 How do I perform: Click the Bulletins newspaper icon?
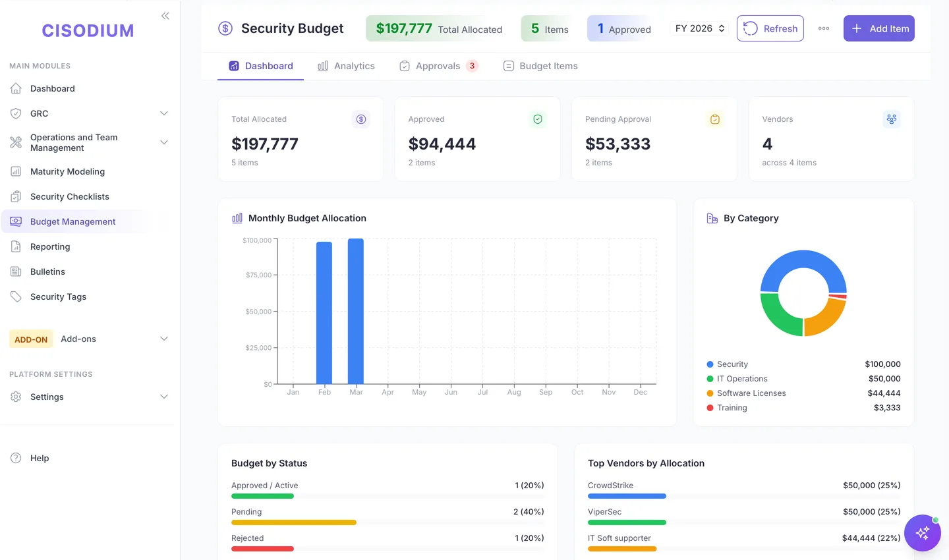tap(16, 271)
